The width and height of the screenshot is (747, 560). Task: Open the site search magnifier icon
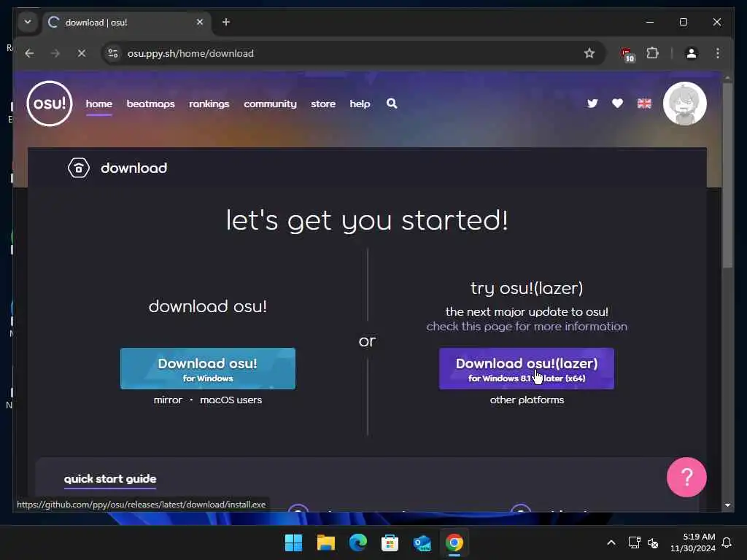392,104
